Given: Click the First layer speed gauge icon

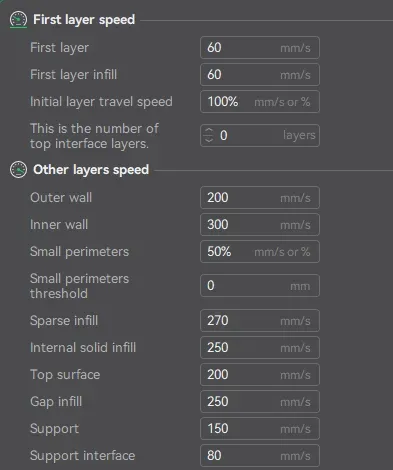Looking at the screenshot, I should (18, 19).
